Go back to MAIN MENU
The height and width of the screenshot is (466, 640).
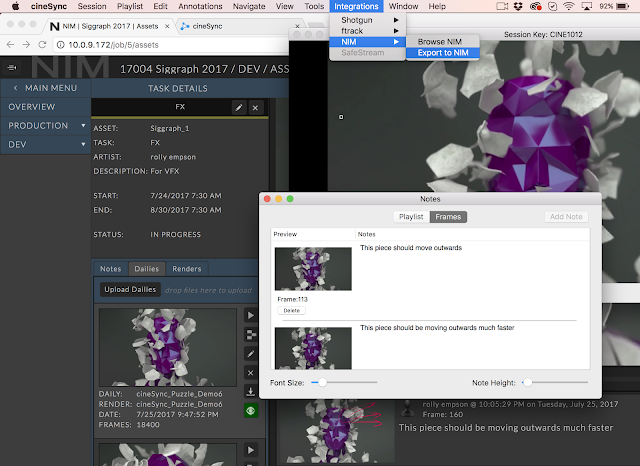[x=45, y=88]
